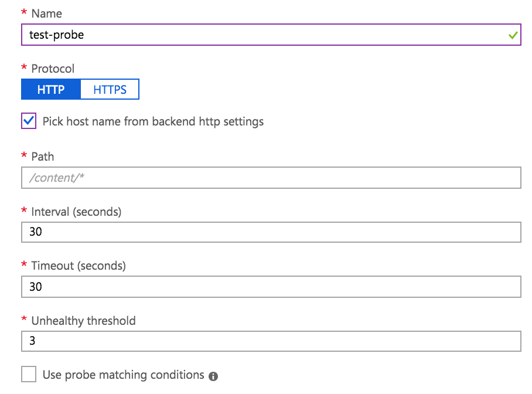532x394 pixels.
Task: Focus the Timeout (seconds) field
Action: 271,287
